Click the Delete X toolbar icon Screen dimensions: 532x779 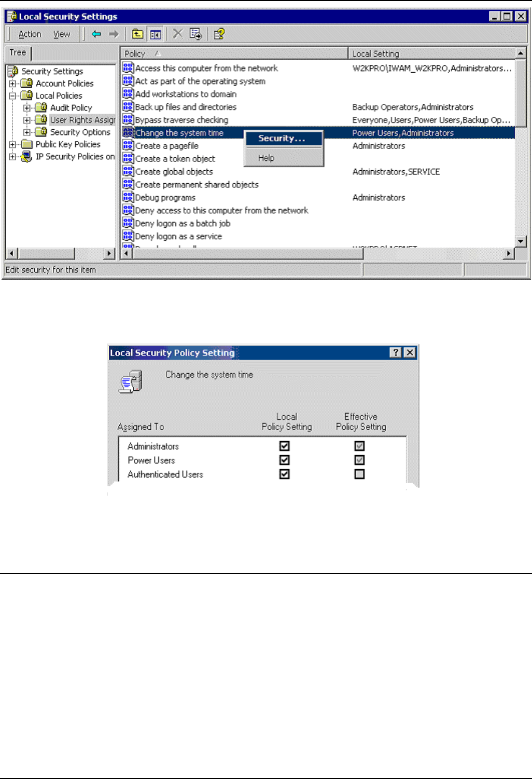pos(178,34)
